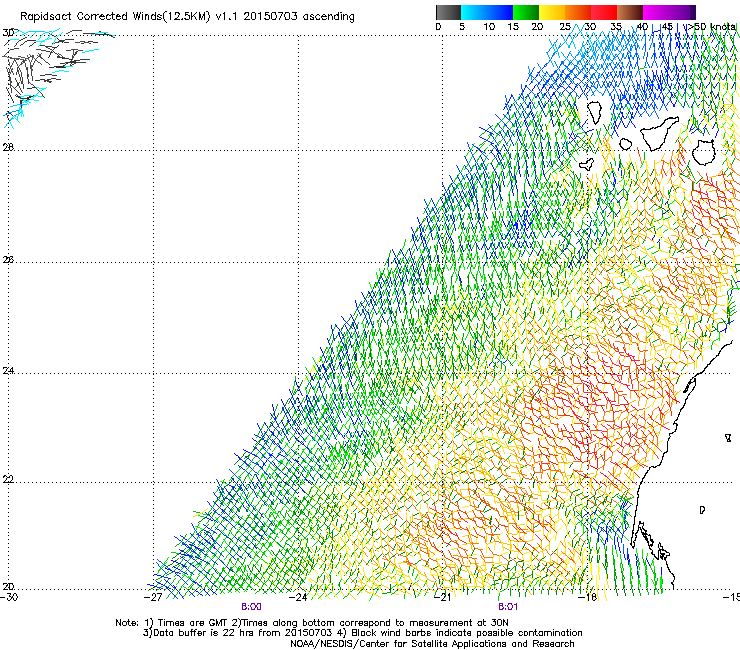Click the purple 45-50 knots legend segment

682,12
